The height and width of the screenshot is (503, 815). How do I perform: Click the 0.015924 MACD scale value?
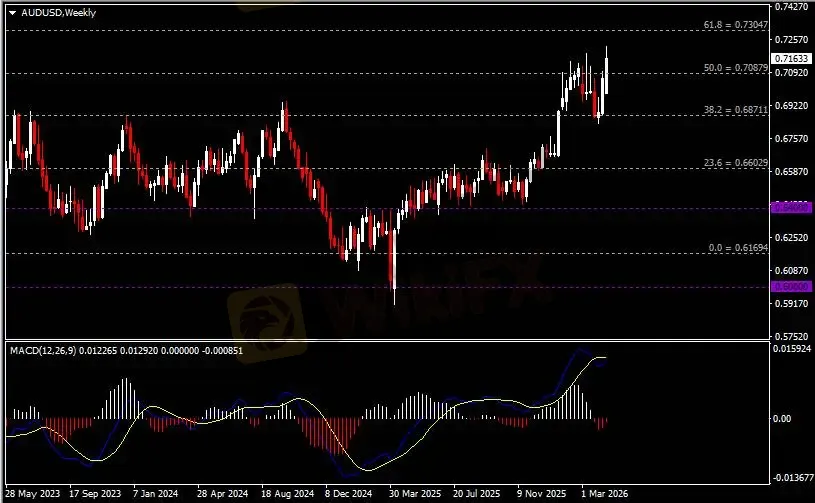[x=794, y=348]
